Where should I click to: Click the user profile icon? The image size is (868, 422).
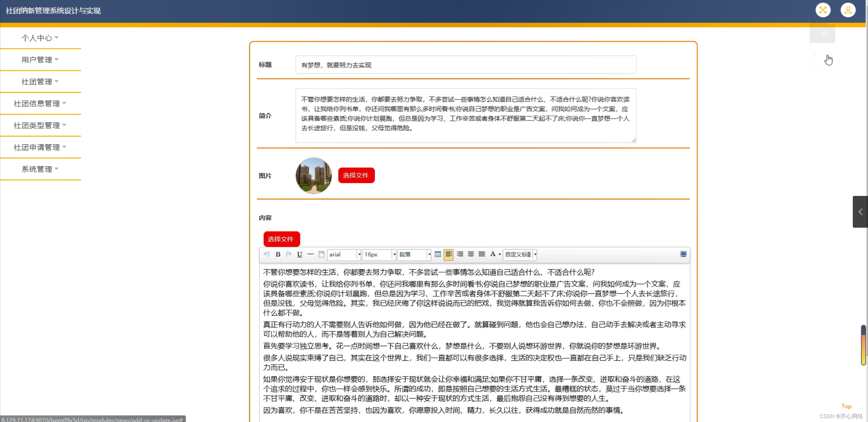point(847,10)
